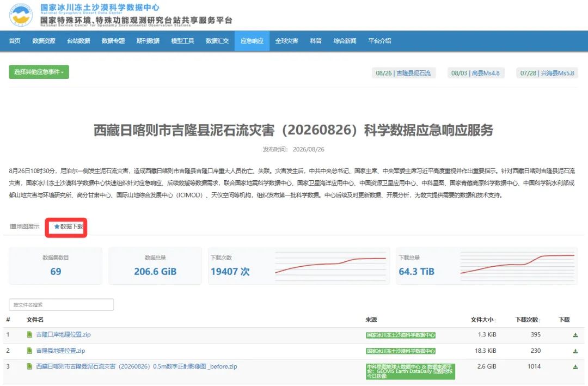Open the 全球灾害 nav item
Viewport: 588px width, 386px height.
286,41
